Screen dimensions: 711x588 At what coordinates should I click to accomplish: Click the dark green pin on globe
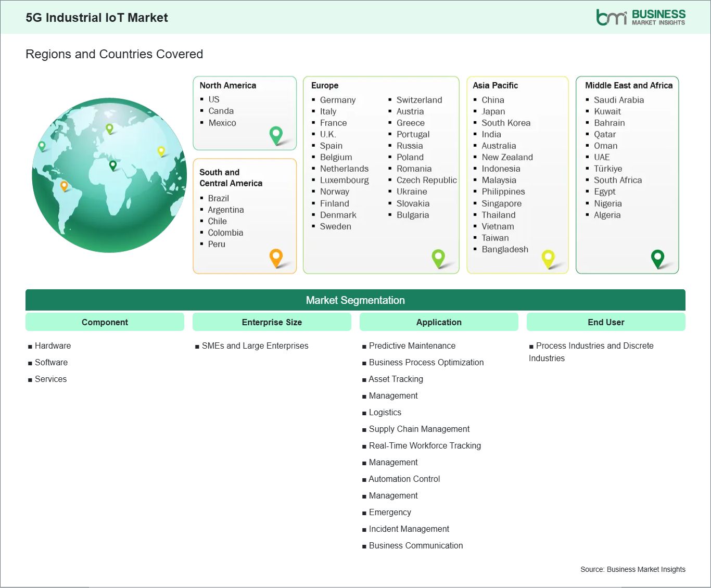(x=113, y=165)
